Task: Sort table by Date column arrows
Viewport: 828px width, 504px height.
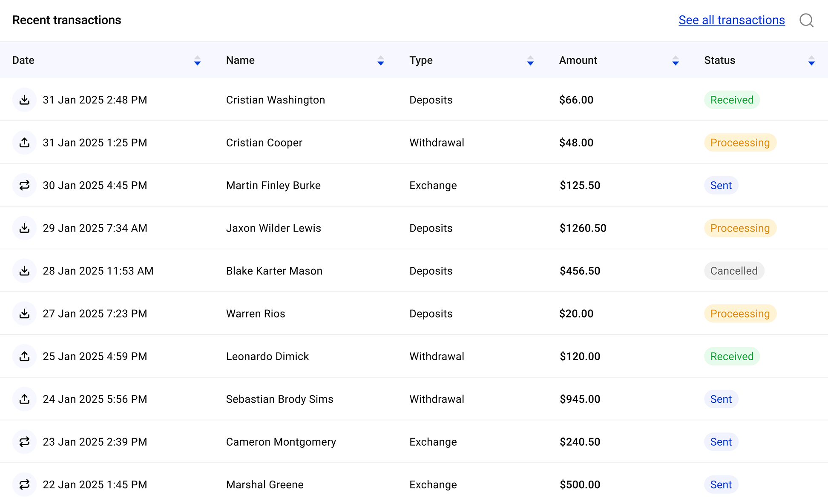Action: click(x=197, y=60)
